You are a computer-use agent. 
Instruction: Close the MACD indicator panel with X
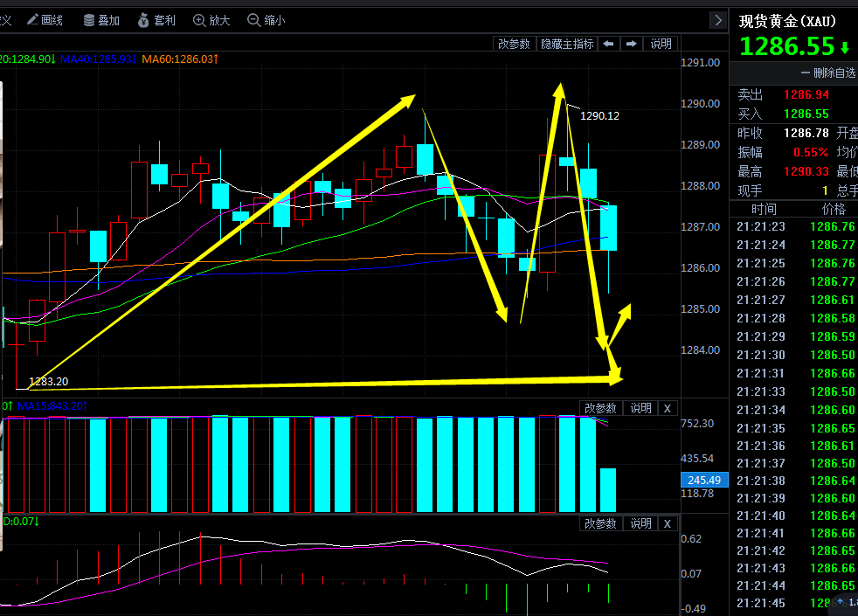tap(668, 523)
